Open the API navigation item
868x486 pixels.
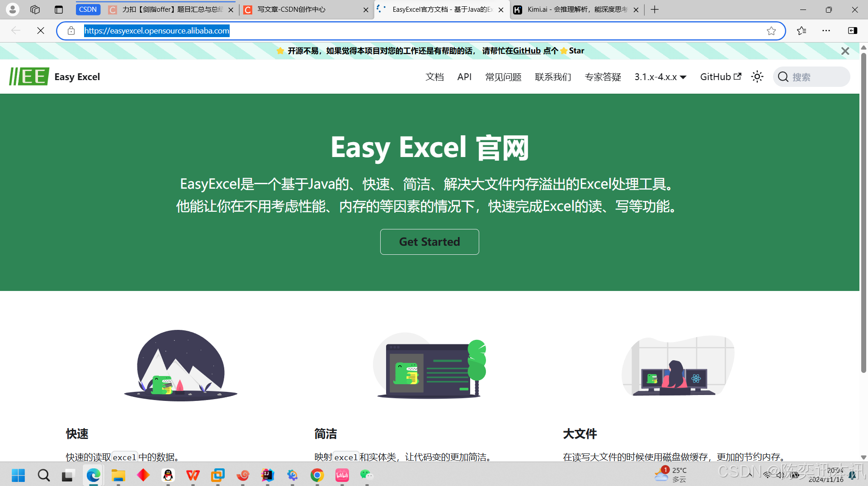(464, 76)
